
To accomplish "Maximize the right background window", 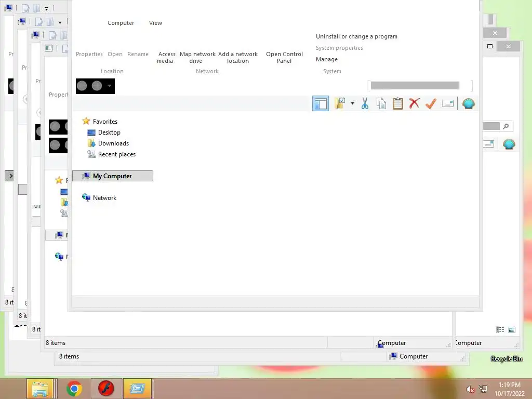I will click(489, 46).
